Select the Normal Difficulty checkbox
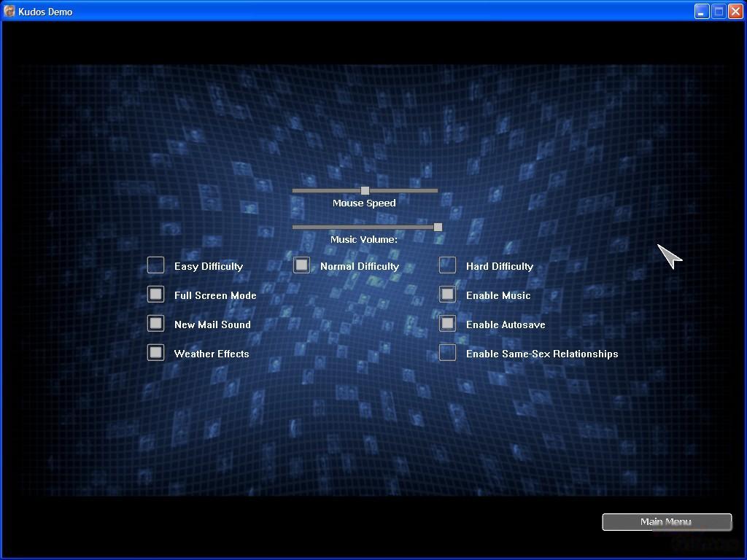Viewport: 747px width, 560px height. pos(301,265)
